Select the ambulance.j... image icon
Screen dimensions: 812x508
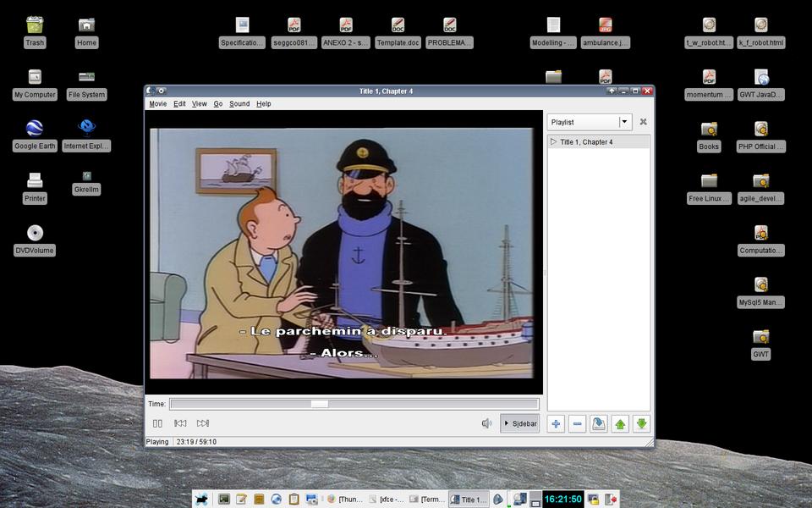606,33
